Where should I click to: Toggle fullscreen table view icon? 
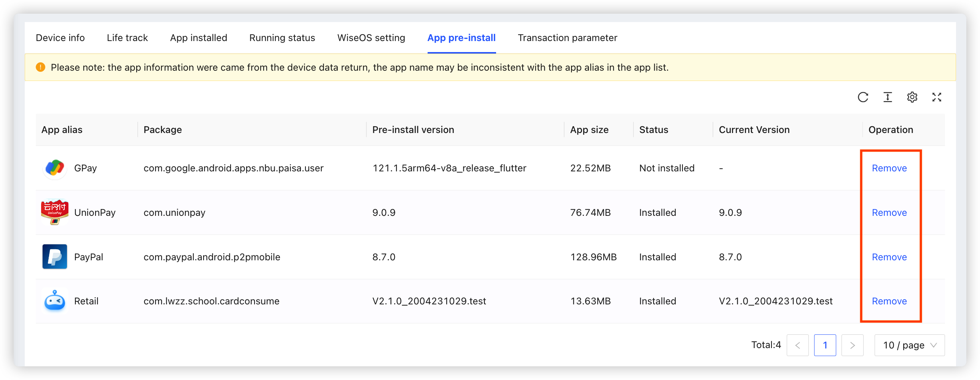937,97
